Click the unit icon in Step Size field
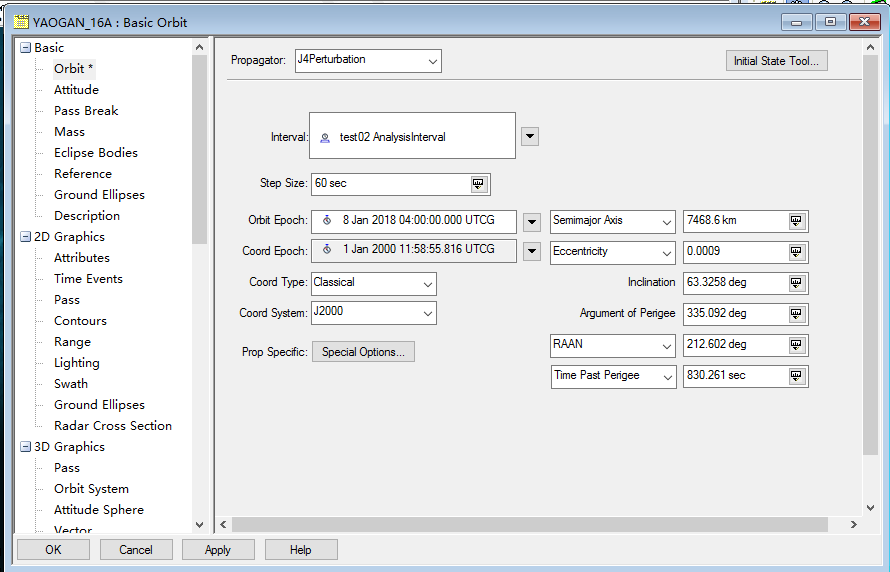This screenshot has height=572, width=890. (478, 184)
